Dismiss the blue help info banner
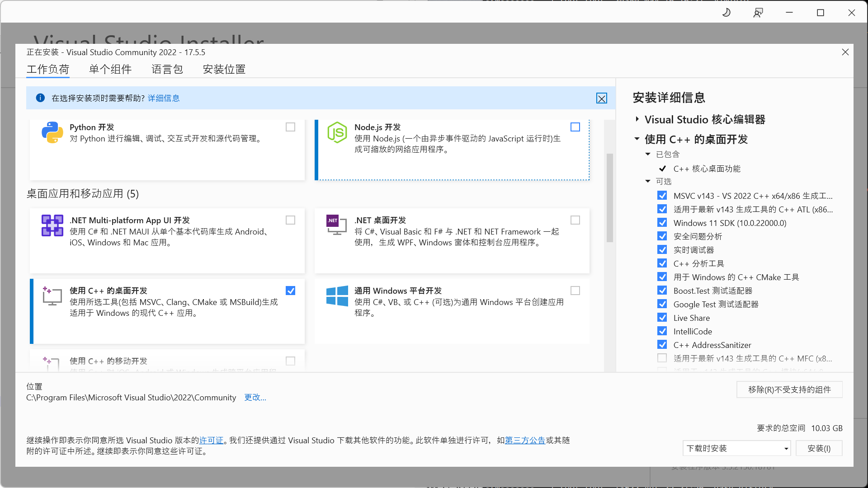The height and width of the screenshot is (488, 868). (601, 99)
